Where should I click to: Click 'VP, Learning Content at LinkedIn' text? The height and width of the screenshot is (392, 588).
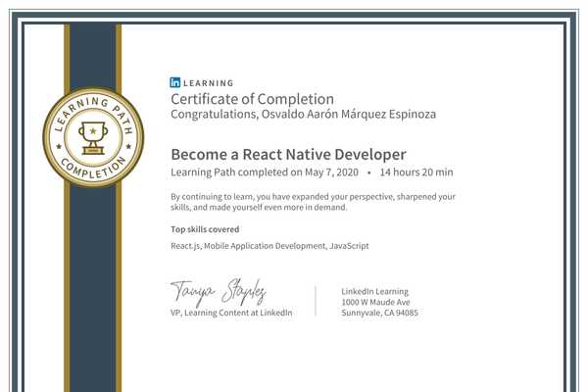[x=231, y=313]
